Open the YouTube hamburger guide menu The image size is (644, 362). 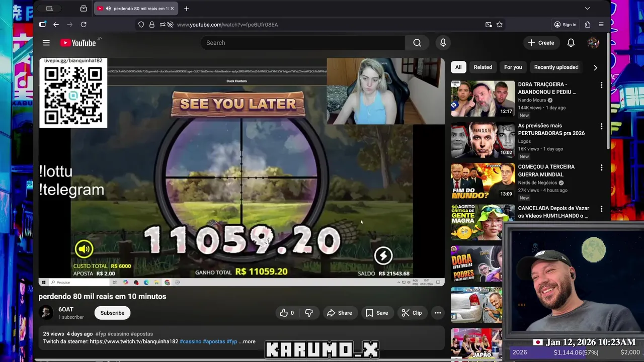coord(46,43)
